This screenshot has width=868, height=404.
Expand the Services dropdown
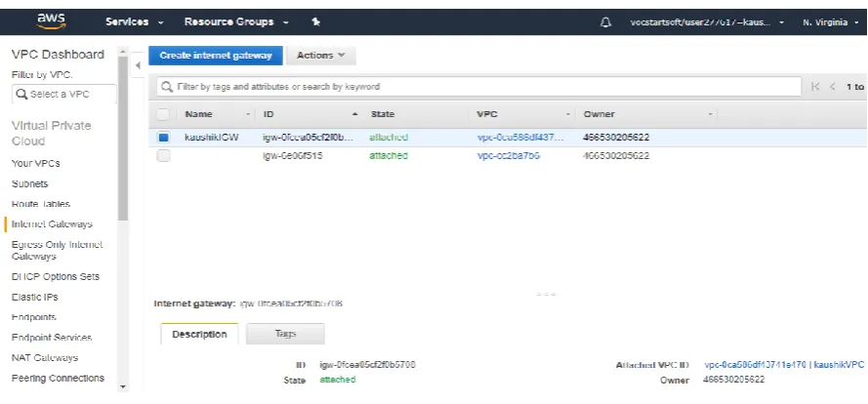135,22
